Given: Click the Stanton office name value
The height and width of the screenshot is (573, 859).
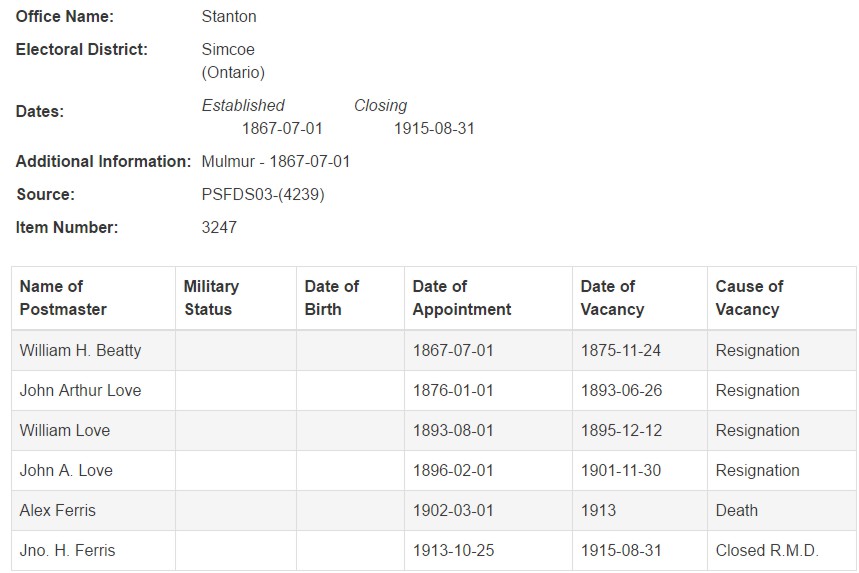Looking at the screenshot, I should 229,17.
